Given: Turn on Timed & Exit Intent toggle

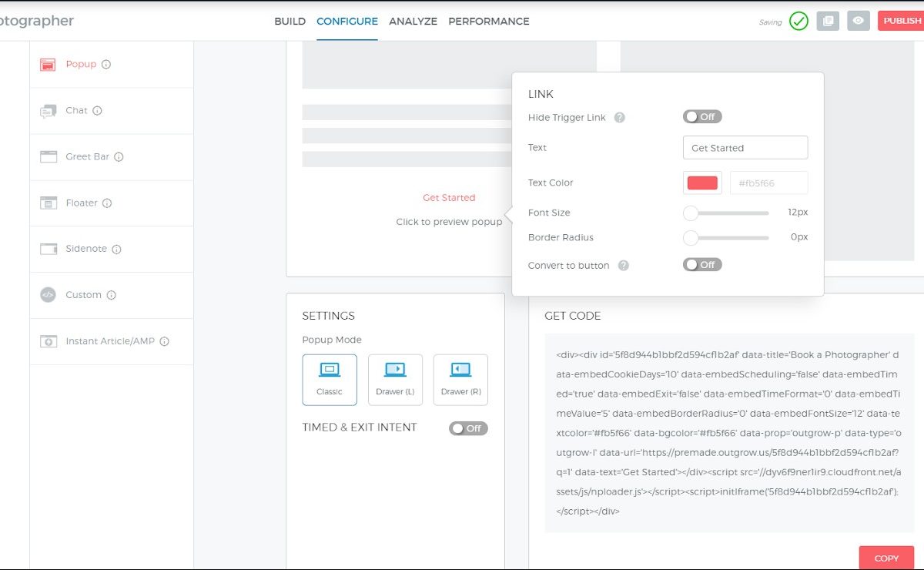Looking at the screenshot, I should pos(468,428).
